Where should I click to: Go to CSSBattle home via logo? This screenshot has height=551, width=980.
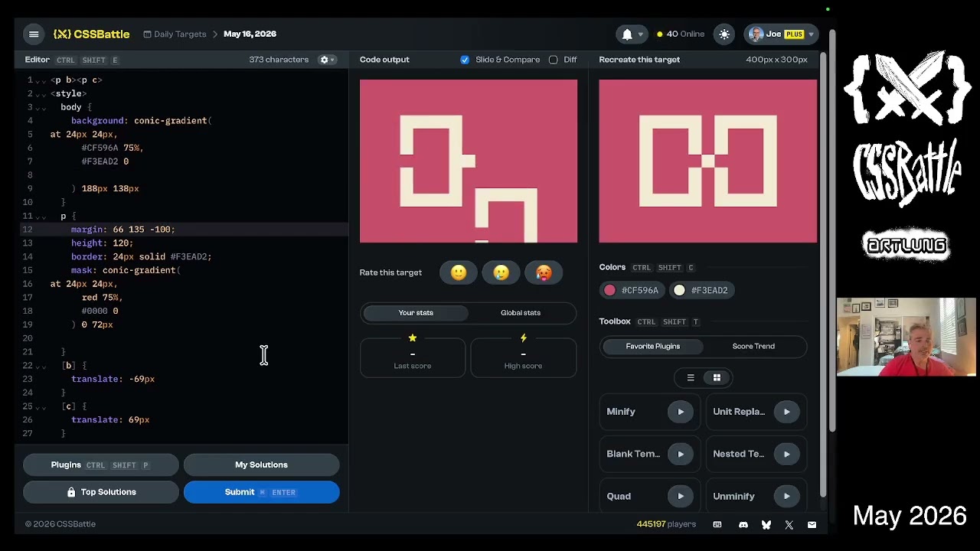pos(91,34)
